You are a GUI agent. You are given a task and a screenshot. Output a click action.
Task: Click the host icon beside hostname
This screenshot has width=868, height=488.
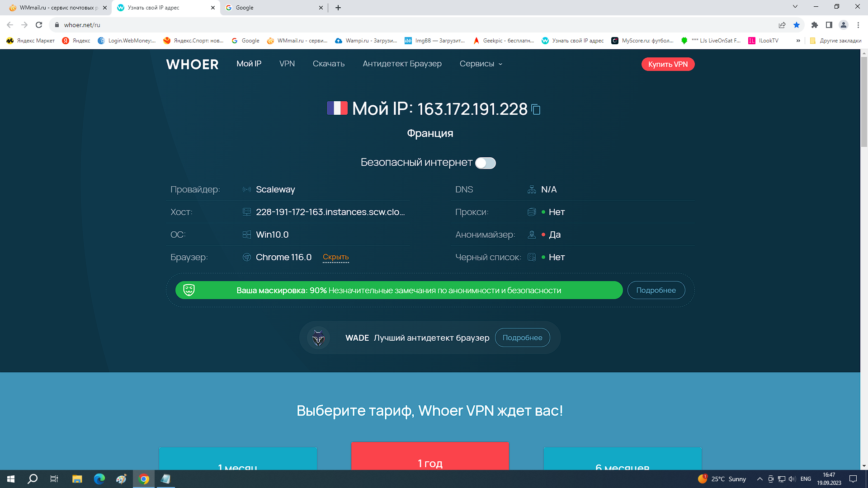[247, 212]
